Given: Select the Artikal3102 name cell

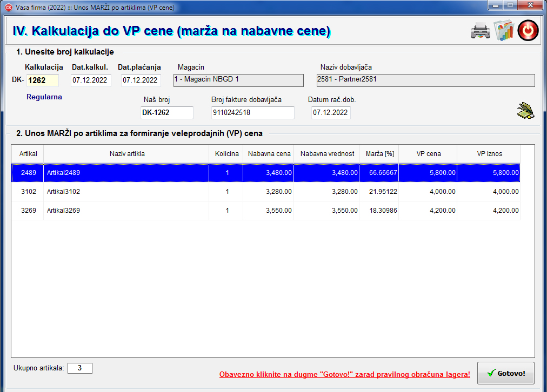Looking at the screenshot, I should coord(126,191).
